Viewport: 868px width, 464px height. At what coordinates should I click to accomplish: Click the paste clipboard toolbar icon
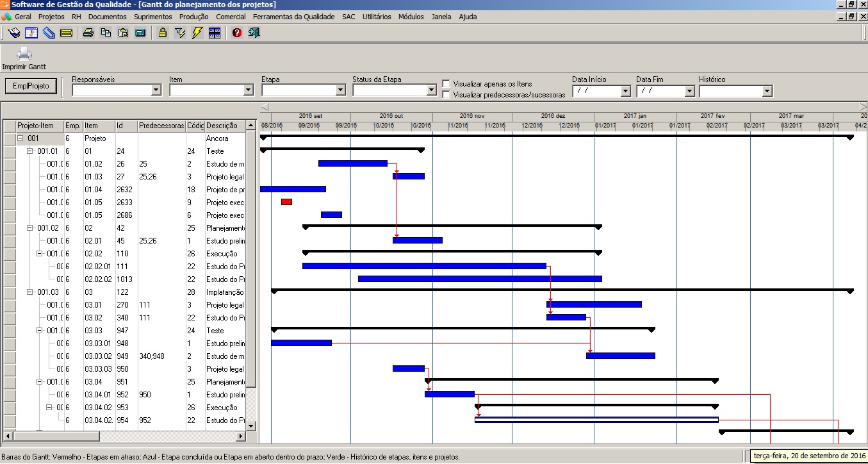point(123,33)
